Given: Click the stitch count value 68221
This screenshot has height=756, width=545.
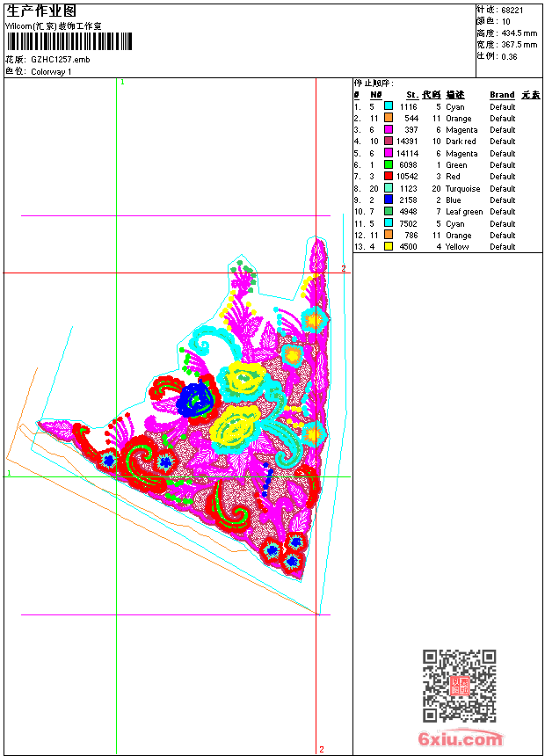Looking at the screenshot, I should click(512, 10).
